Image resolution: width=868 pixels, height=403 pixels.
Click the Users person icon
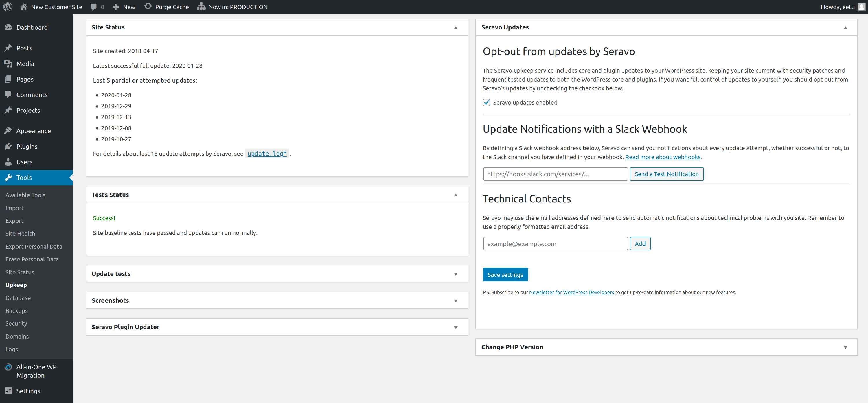click(8, 162)
